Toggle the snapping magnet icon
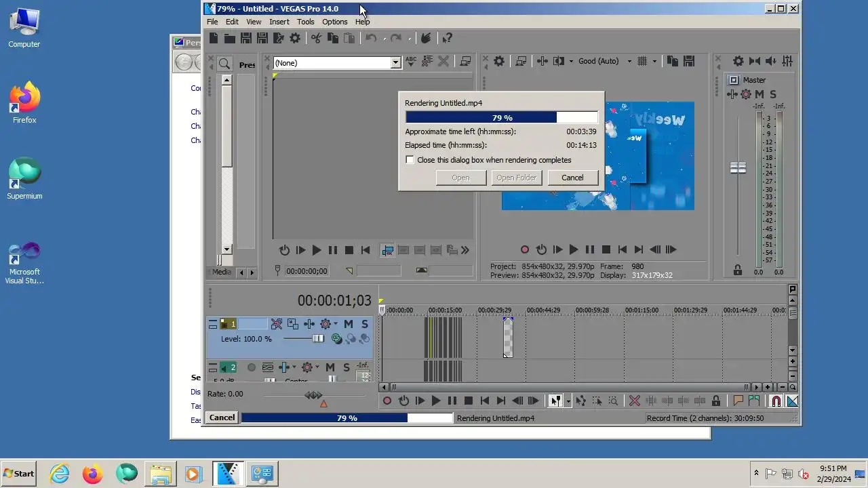The image size is (868, 488). [x=776, y=401]
